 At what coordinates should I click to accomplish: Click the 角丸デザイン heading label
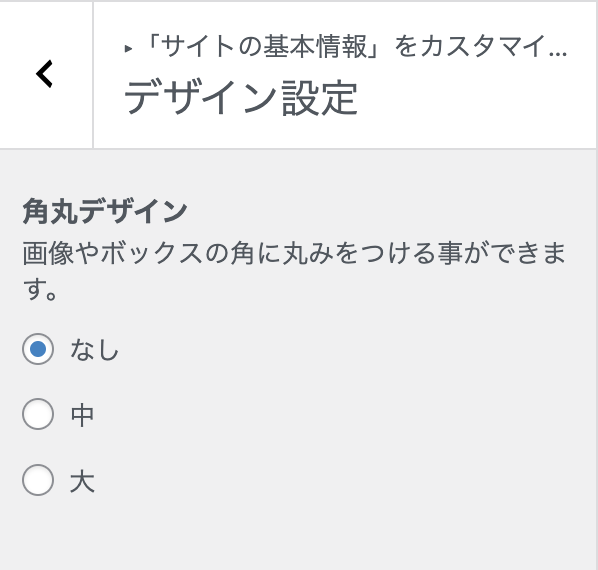click(104, 211)
